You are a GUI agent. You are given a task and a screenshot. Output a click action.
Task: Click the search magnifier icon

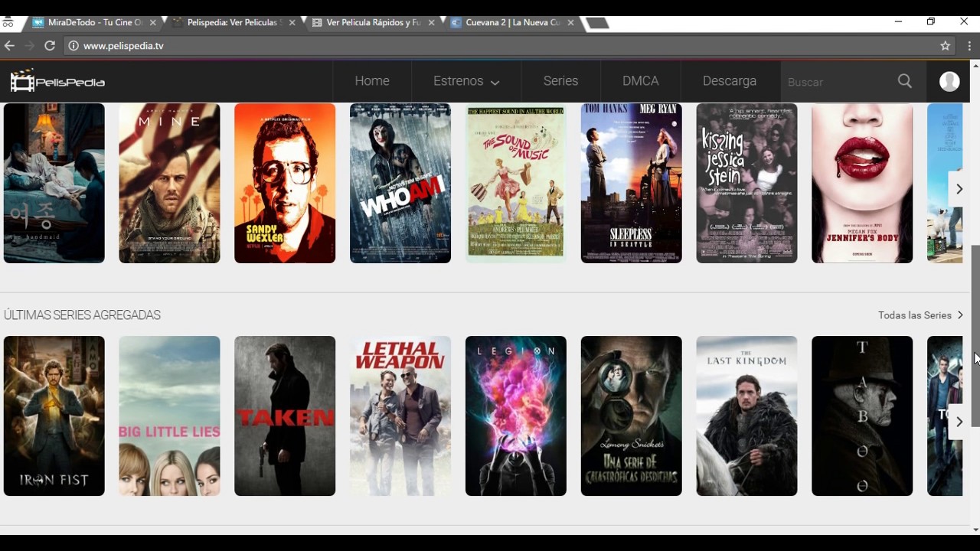pyautogui.click(x=905, y=81)
